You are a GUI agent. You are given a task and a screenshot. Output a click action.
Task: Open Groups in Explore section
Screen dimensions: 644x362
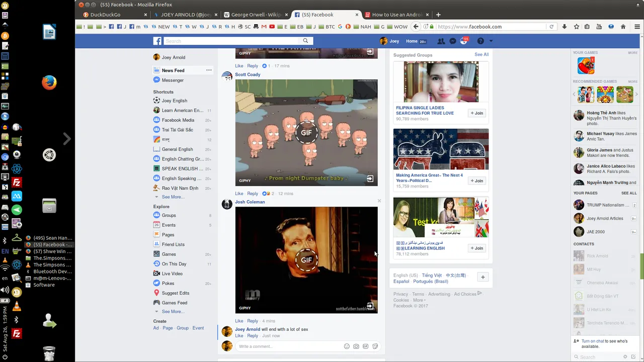pos(169,215)
